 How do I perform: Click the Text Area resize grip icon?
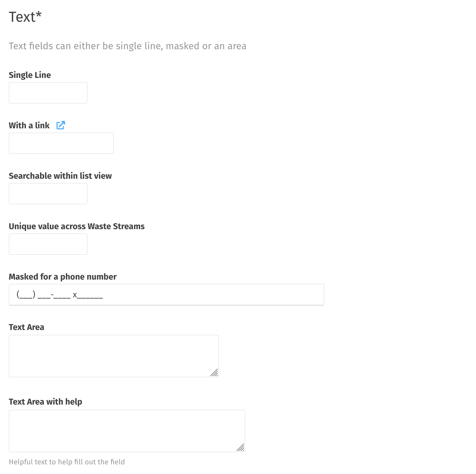[x=214, y=373]
